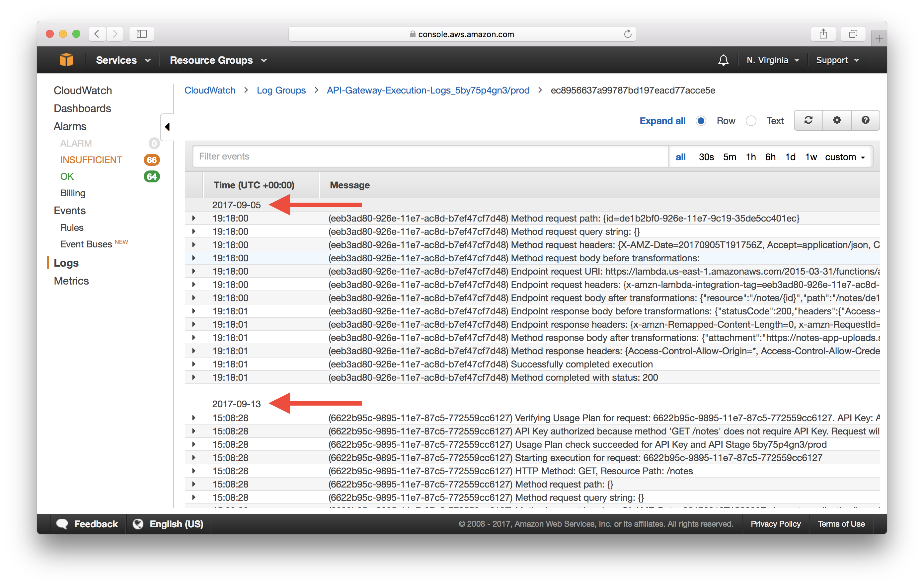Click the notifications bell icon
This screenshot has width=924, height=587.
[x=723, y=60]
